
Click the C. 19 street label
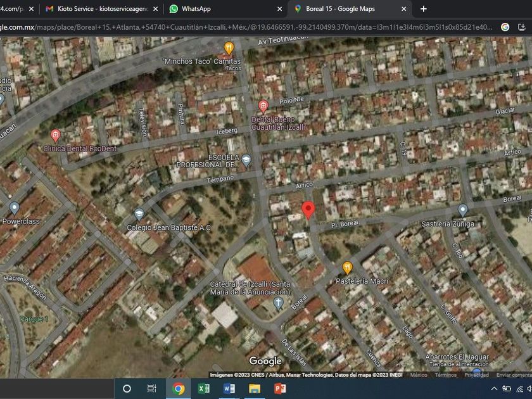(x=403, y=149)
